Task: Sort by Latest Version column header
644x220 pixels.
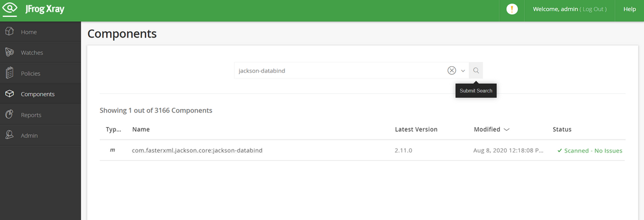Action: coord(416,129)
